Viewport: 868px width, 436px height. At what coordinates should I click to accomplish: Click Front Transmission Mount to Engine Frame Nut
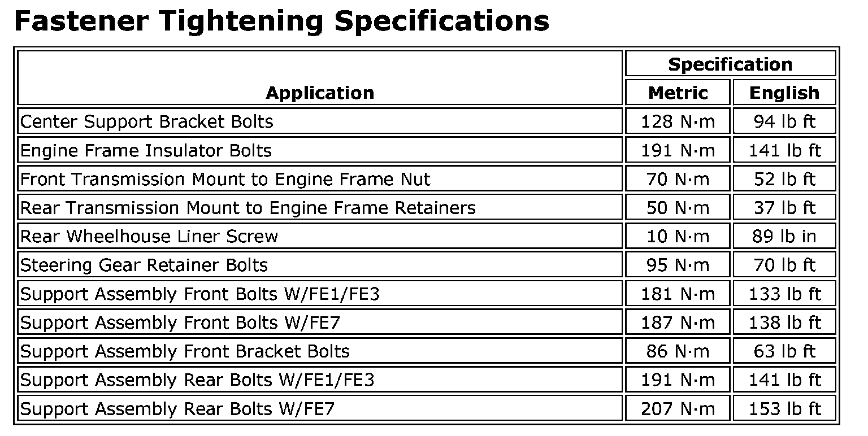(x=225, y=180)
